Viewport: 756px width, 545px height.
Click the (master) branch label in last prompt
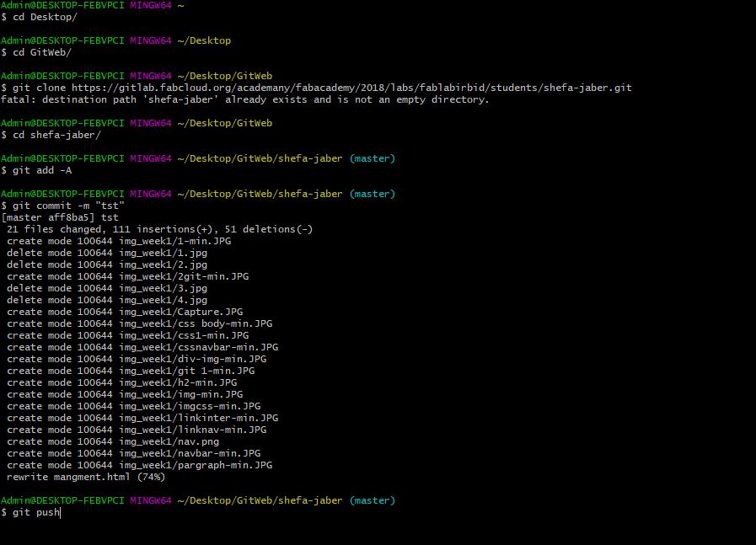tap(373, 500)
